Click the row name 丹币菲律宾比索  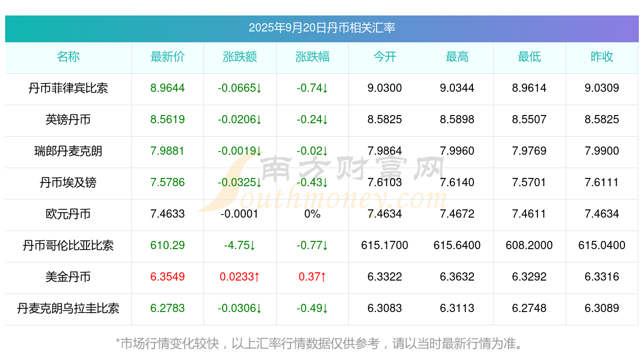[68, 88]
